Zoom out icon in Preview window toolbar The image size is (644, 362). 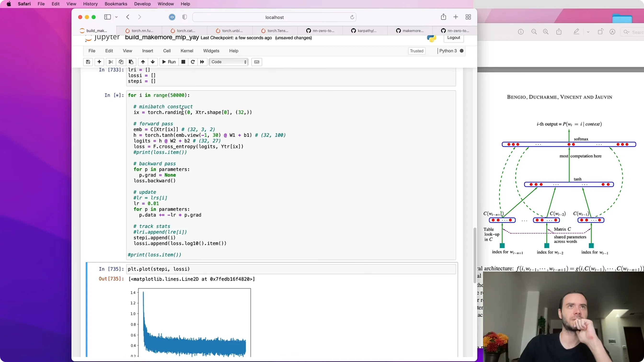(x=534, y=32)
